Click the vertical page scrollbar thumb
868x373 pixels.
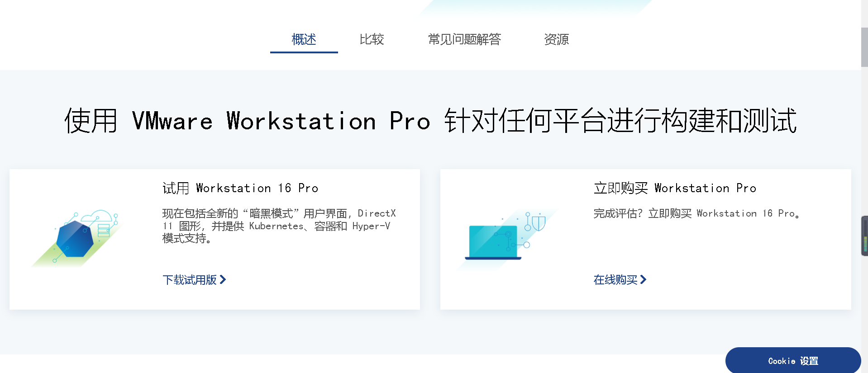point(864,47)
